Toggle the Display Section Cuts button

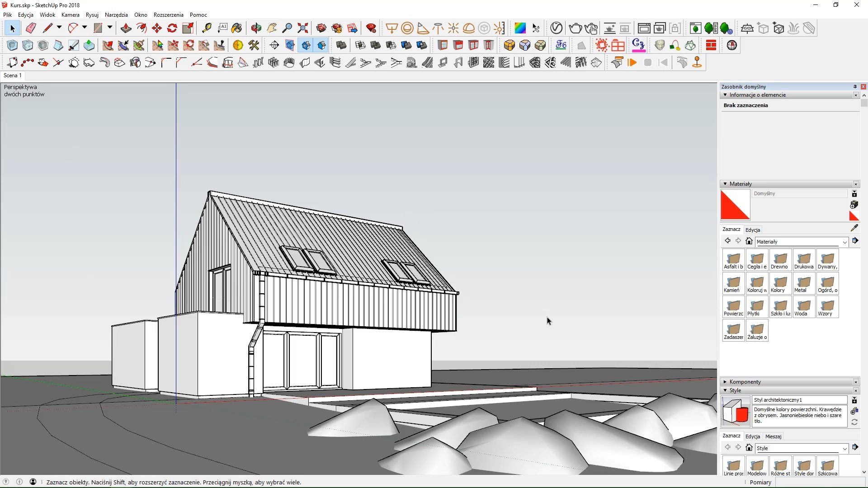(306, 45)
